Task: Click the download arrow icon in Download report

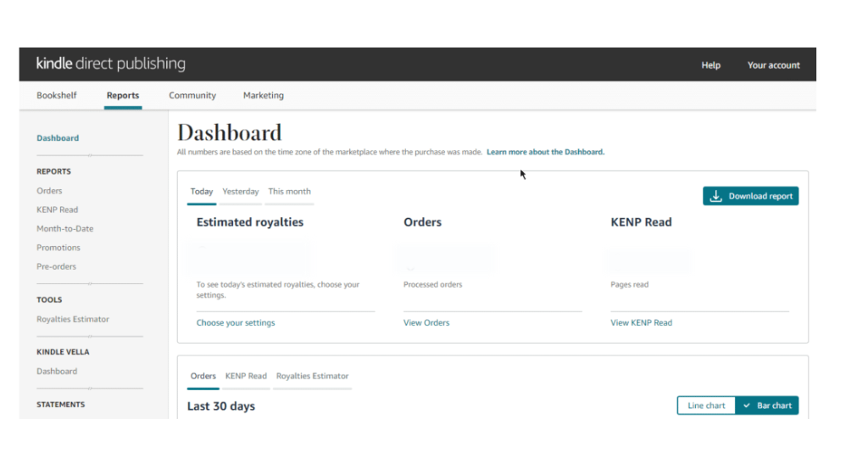Action: tap(715, 196)
